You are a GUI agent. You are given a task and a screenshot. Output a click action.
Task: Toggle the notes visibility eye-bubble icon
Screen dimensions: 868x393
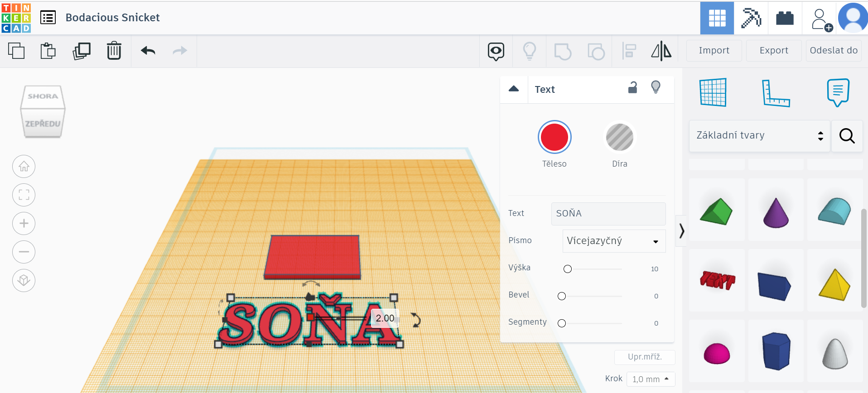pyautogui.click(x=496, y=52)
